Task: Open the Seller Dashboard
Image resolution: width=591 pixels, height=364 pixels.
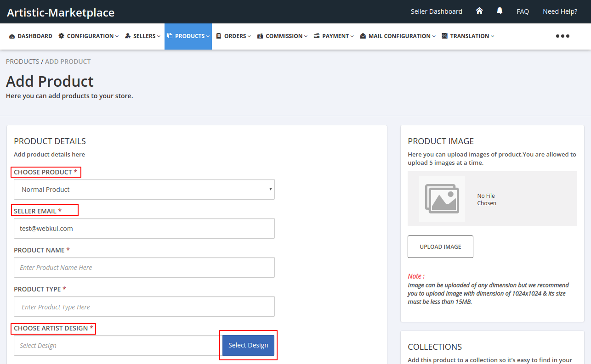Action: tap(436, 11)
